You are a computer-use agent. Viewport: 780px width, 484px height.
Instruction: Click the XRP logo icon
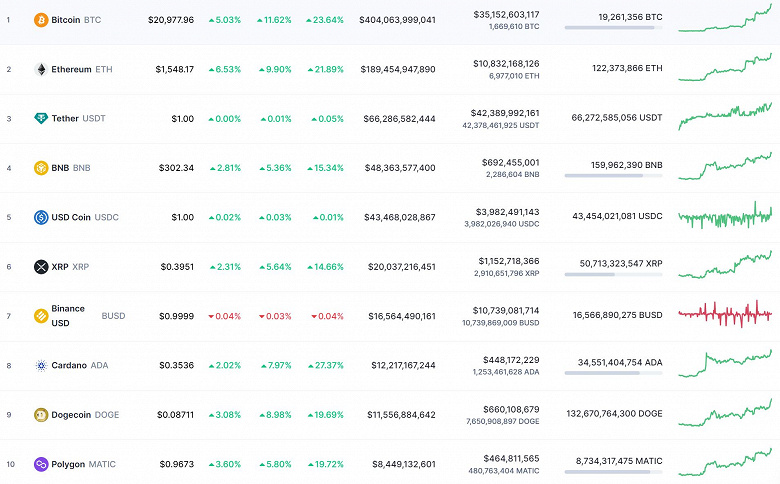click(x=41, y=267)
